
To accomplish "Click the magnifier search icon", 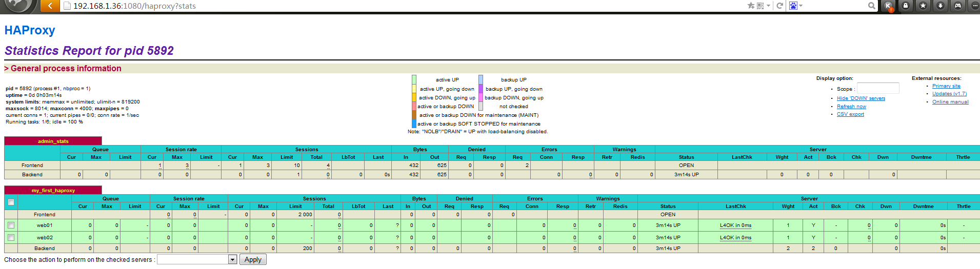I will [871, 6].
